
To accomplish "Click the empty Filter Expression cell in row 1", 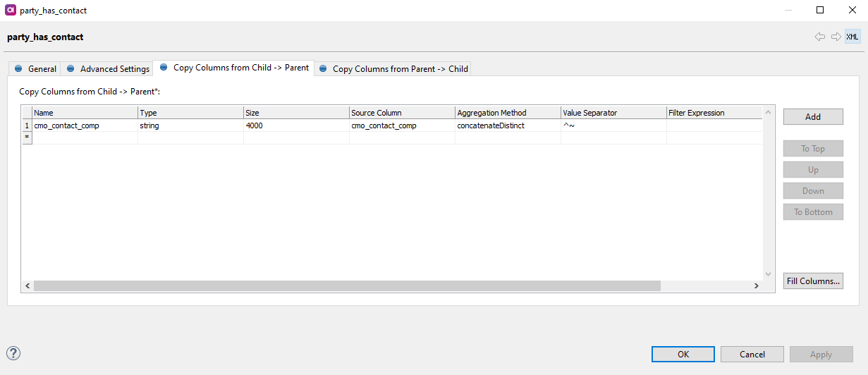I will tap(714, 125).
